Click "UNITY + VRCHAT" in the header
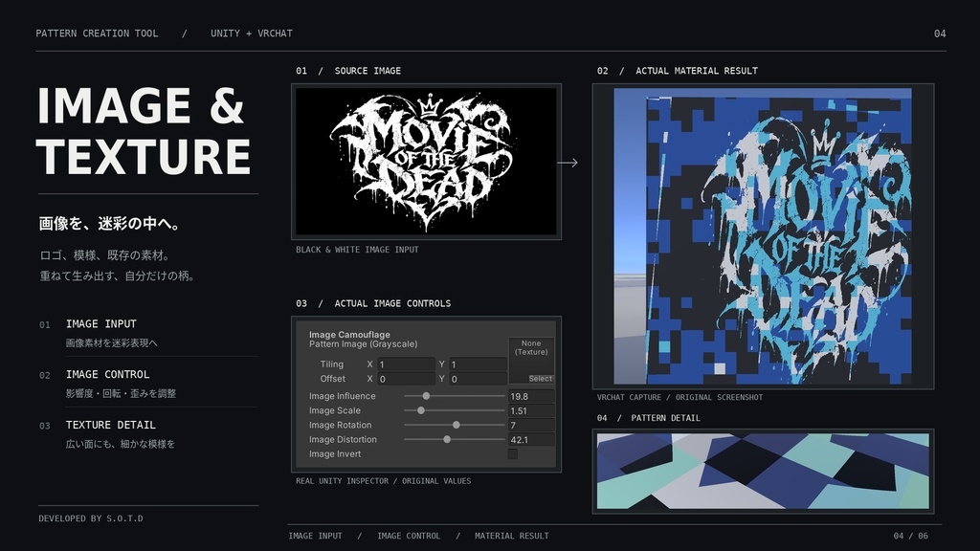This screenshot has height=551, width=980. tap(252, 33)
